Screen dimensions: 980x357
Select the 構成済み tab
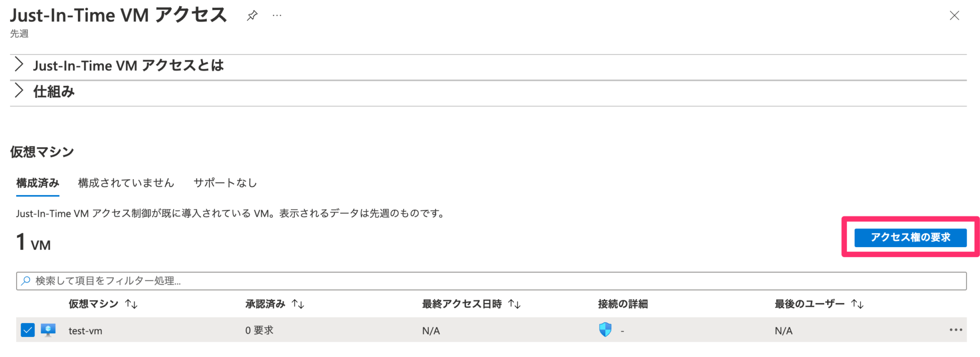(x=38, y=183)
